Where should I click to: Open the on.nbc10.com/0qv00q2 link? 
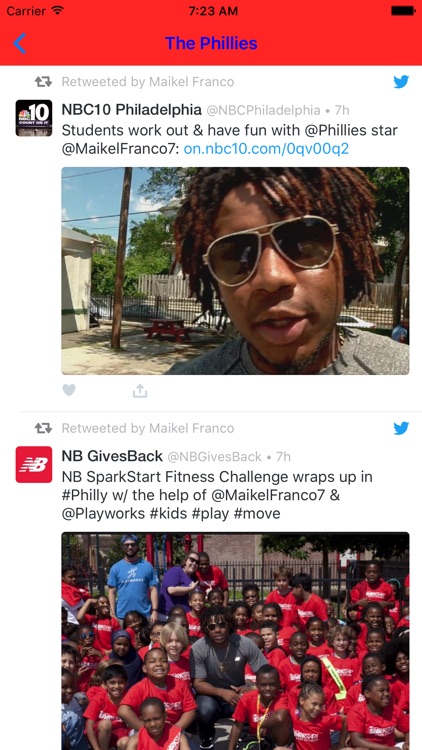[266, 149]
